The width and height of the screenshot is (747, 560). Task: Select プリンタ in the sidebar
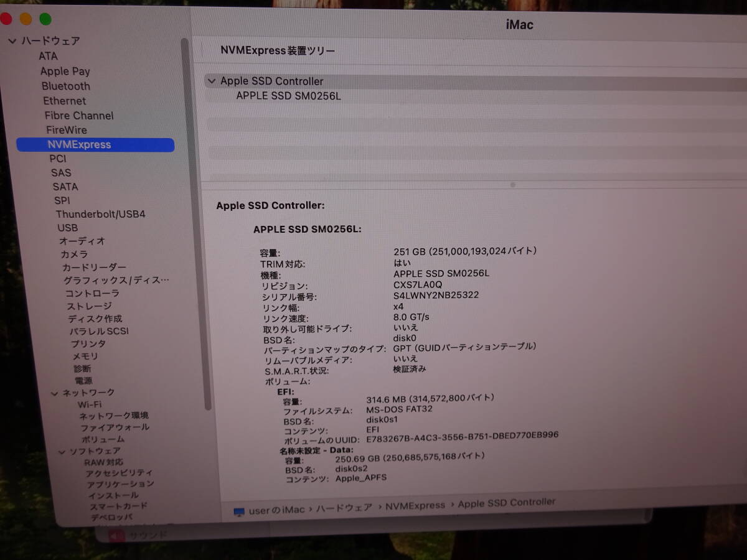tap(88, 344)
